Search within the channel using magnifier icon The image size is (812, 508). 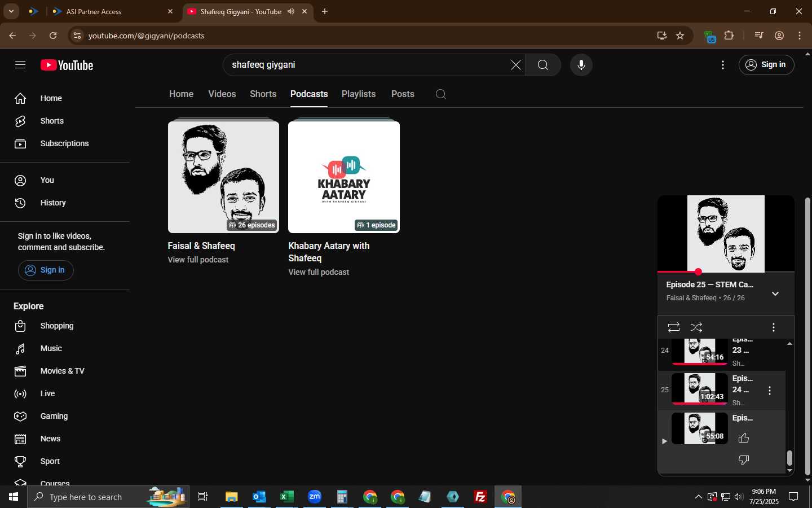click(x=441, y=94)
